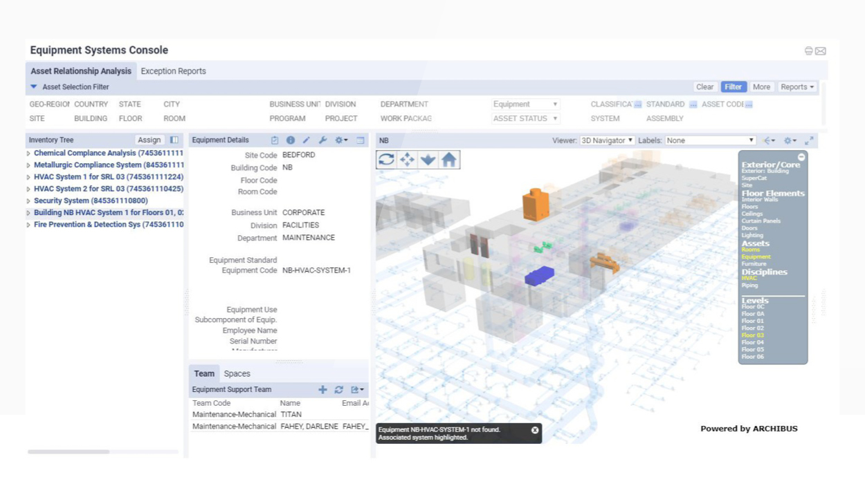
Task: Refresh the Equipment Support Team list
Action: tap(339, 390)
